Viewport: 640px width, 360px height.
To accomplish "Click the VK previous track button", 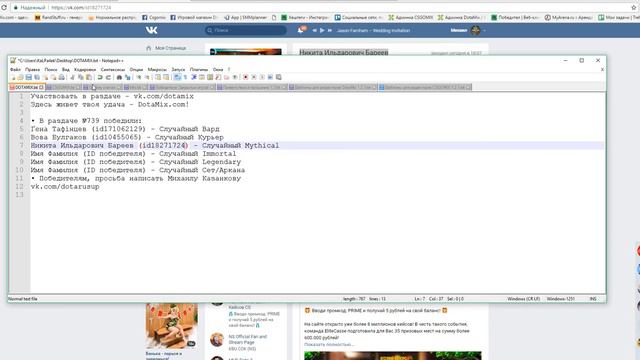I will click(315, 30).
